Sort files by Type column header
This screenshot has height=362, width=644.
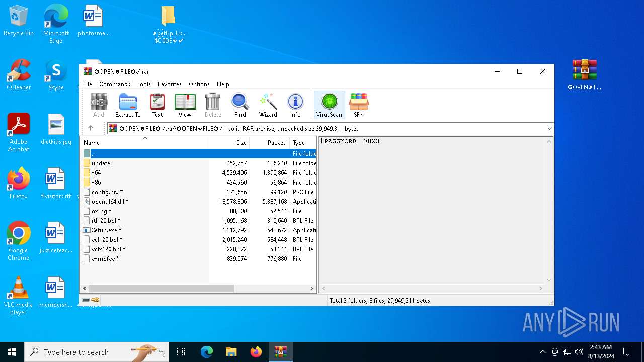tap(303, 143)
